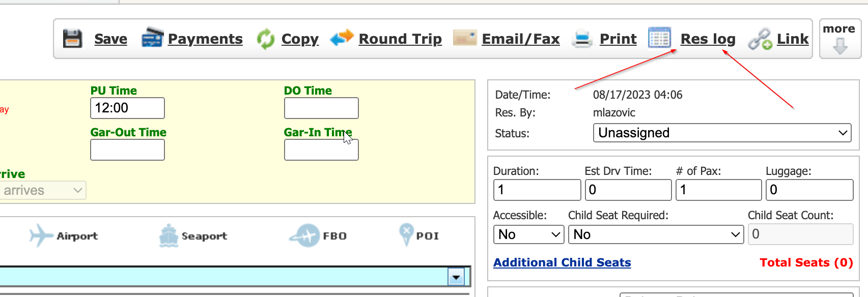Open the Status dropdown showing Unassigned
Image resolution: width=868 pixels, height=297 pixels.
point(722,133)
